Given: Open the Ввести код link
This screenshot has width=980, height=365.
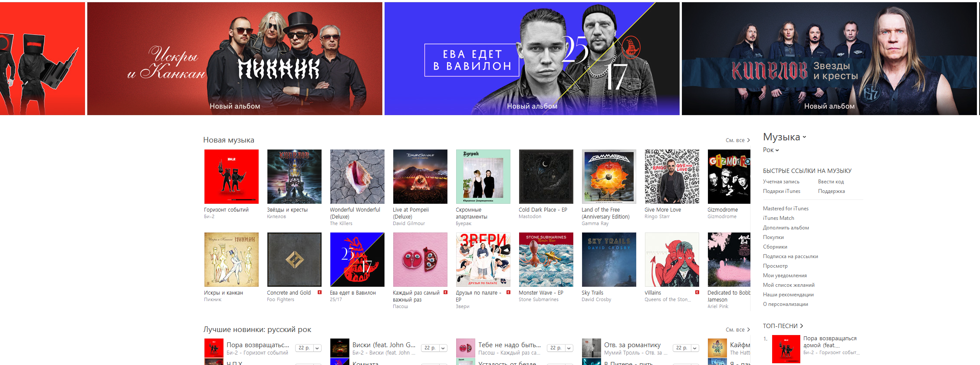Looking at the screenshot, I should 831,182.
